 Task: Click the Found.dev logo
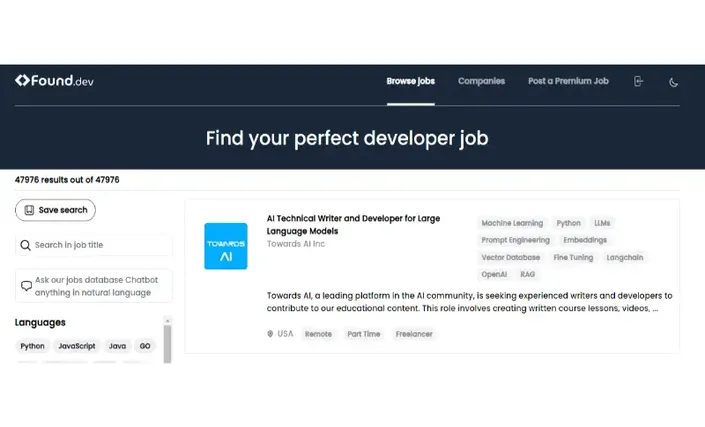coord(54,80)
